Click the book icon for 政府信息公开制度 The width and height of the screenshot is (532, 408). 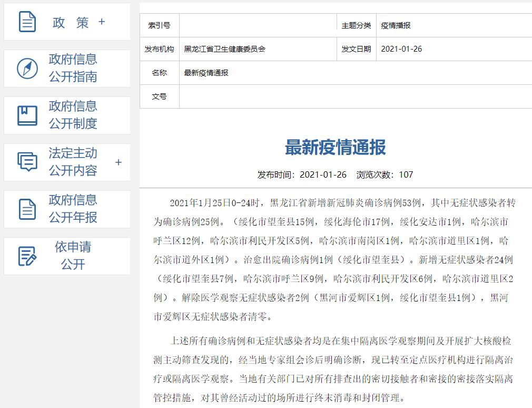(x=27, y=115)
